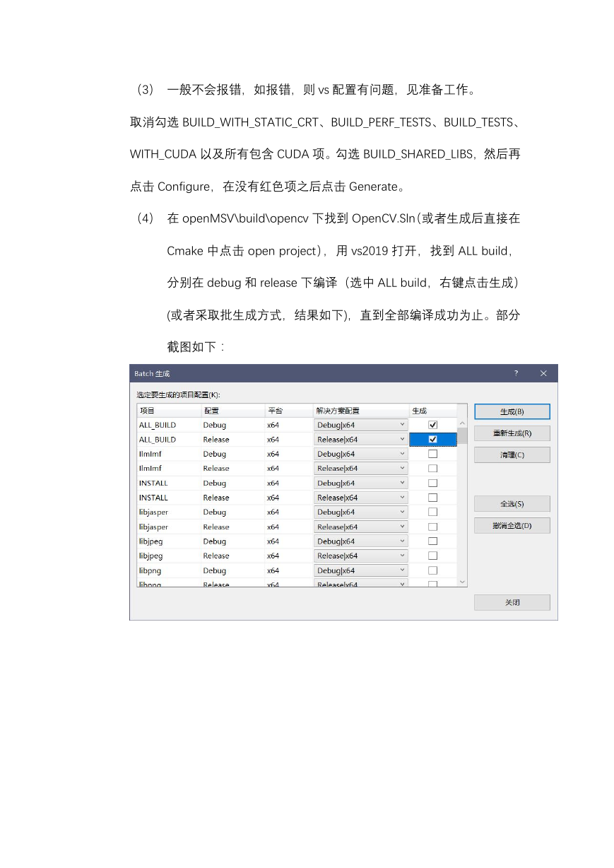Expand Release|x64 dropdown for INSTALL Release
This screenshot has height=868, width=614.
[x=361, y=498]
